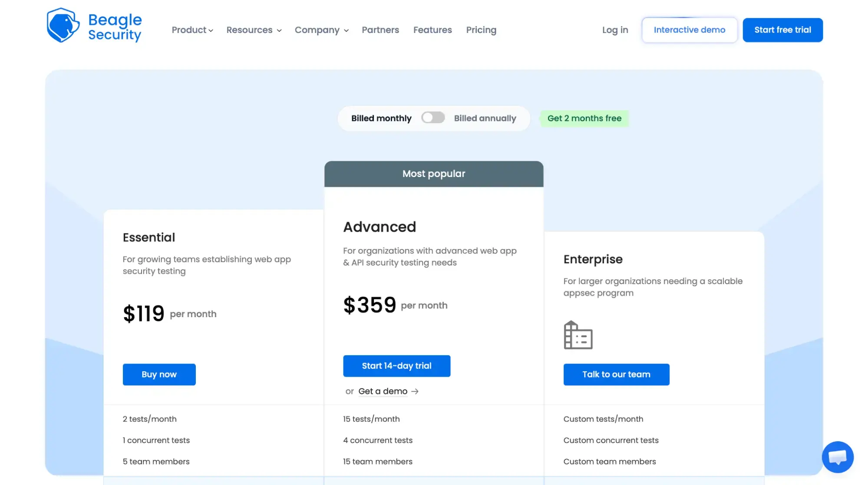Click the $119 price
Image resolution: width=868 pixels, height=485 pixels.
[143, 313]
